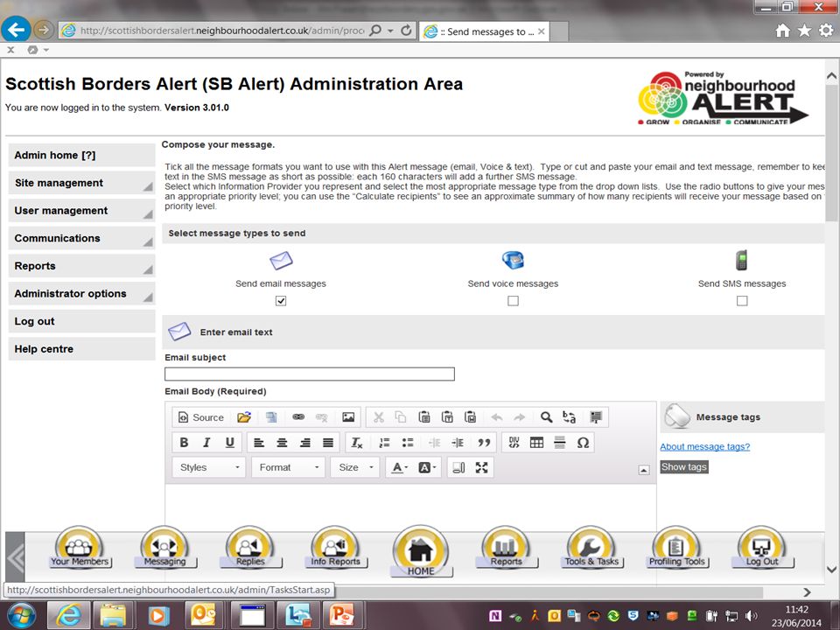This screenshot has height=630, width=840.
Task: Justify the text block
Action: click(328, 443)
